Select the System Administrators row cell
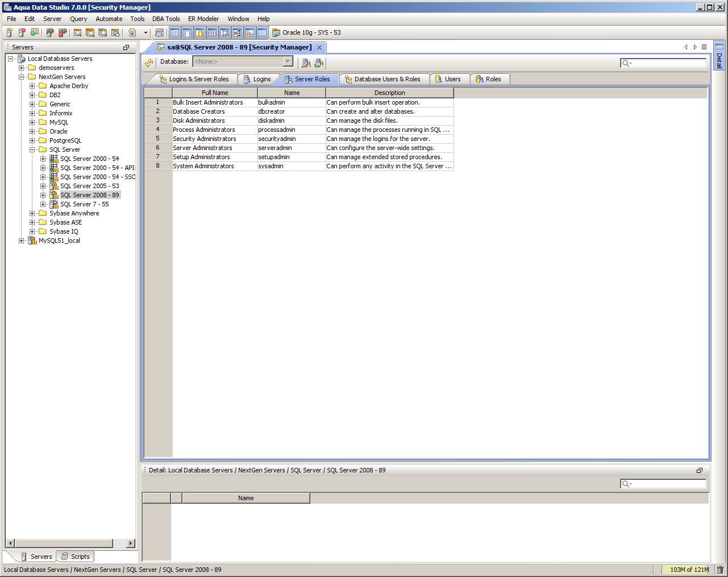 point(215,166)
